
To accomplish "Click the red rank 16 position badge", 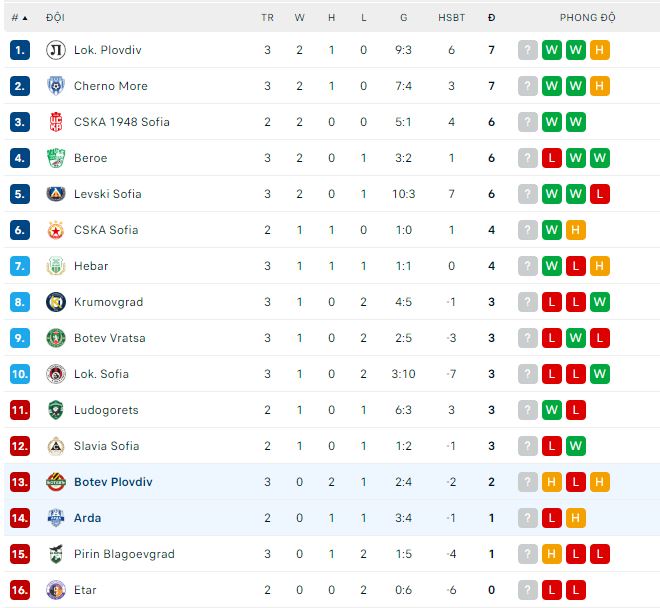I will pyautogui.click(x=20, y=590).
